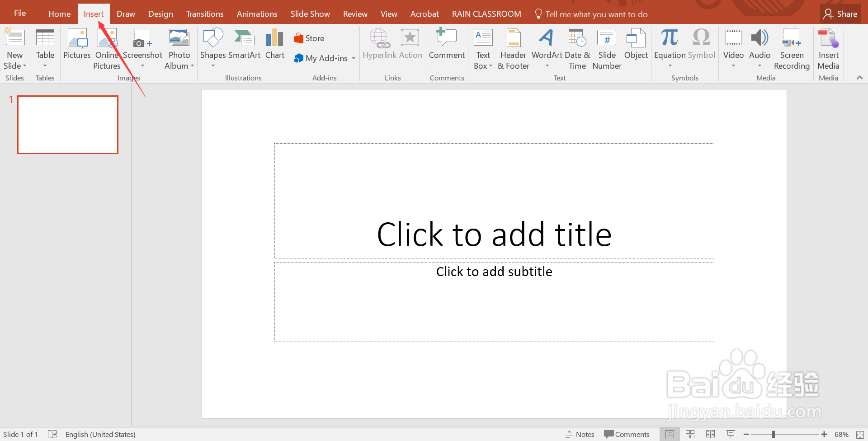
Task: Open the RAIN CLASSROOM tab
Action: point(486,14)
